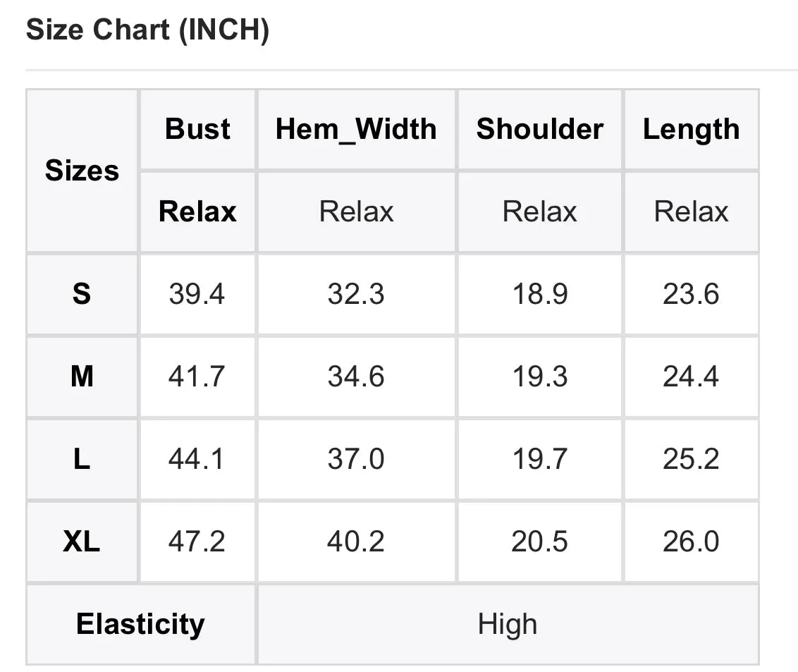Viewport: 798px width, 672px height.
Task: Click the 26.0 length value for XL
Action: tap(691, 542)
